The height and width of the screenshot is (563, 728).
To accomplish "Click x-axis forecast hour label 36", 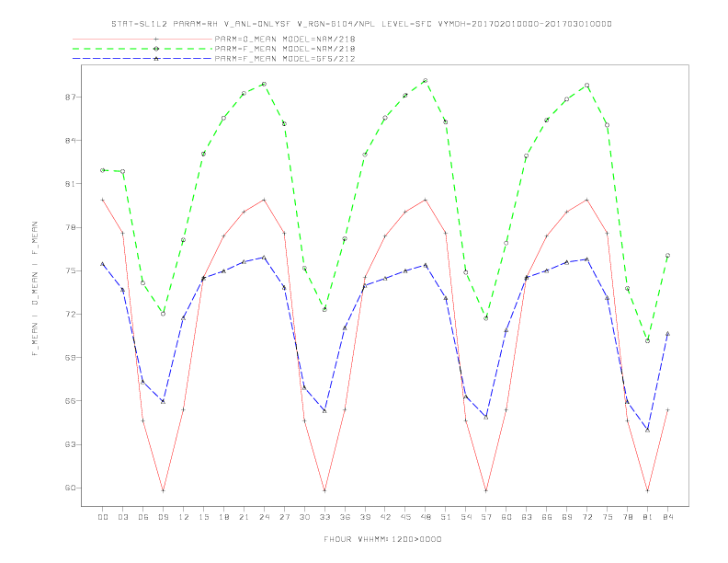I will pyautogui.click(x=345, y=517).
